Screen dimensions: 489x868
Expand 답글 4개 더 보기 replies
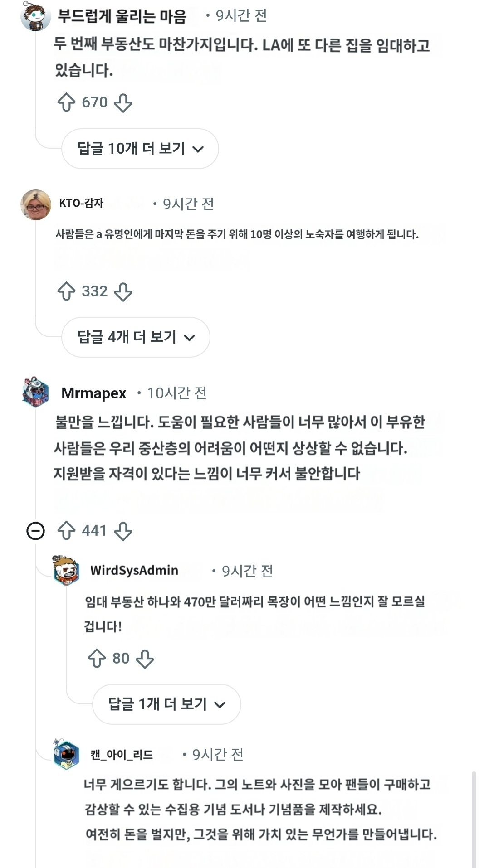tap(136, 337)
